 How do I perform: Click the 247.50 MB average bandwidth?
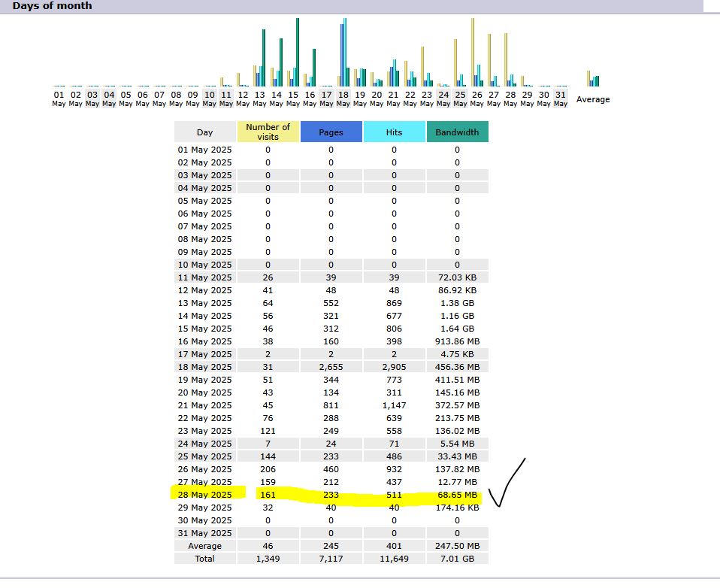(458, 546)
